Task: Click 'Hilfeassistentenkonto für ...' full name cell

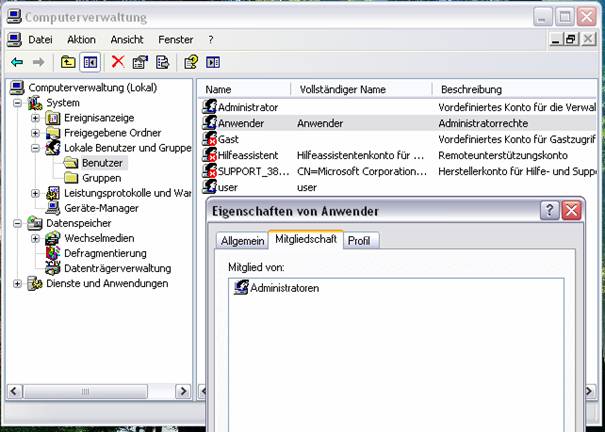Action: (360, 155)
